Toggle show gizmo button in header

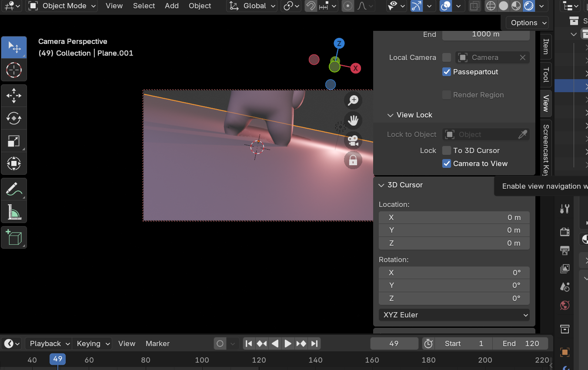click(416, 6)
